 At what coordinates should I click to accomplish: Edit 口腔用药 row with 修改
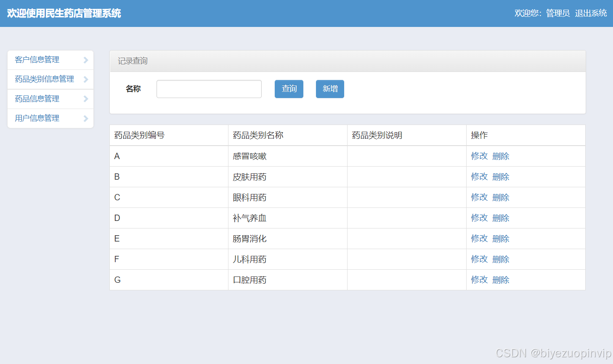(x=479, y=280)
